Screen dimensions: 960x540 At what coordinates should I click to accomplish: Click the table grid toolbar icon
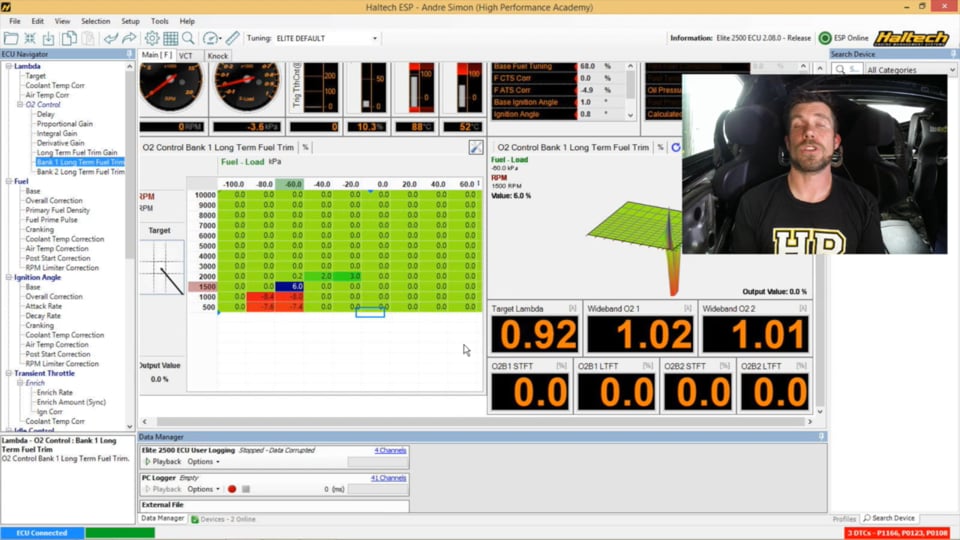pyautogui.click(x=170, y=38)
